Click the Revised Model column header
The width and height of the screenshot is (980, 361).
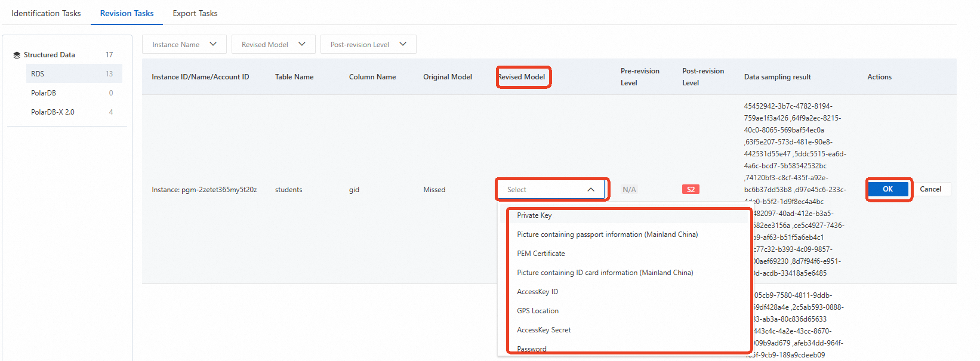coord(522,77)
